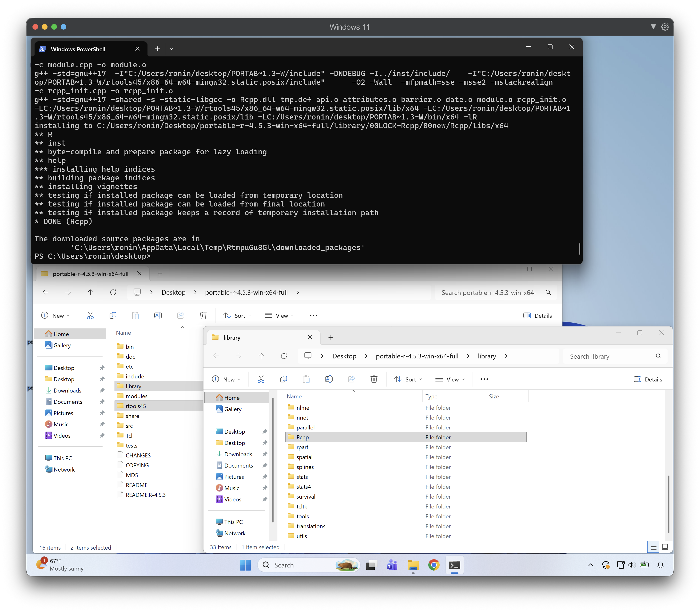Open Windows Terminal from the taskbar

[455, 565]
